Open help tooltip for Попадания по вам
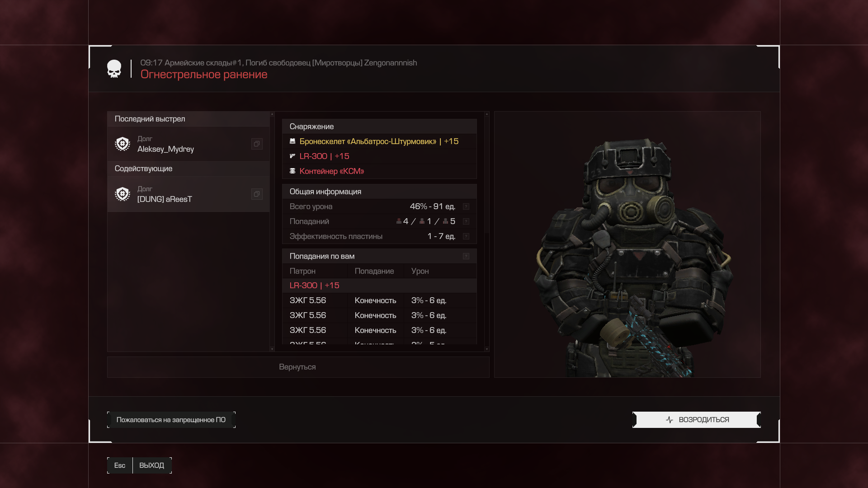The image size is (868, 488). pyautogui.click(x=466, y=256)
